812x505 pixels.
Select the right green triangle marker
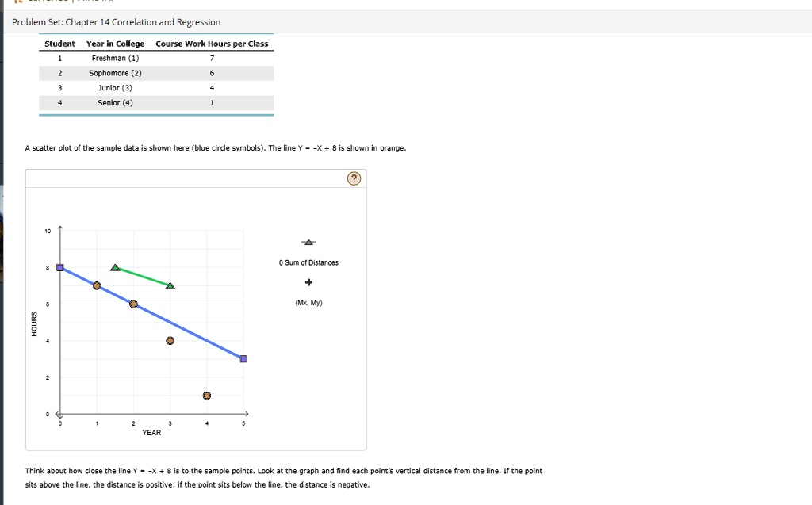click(x=169, y=285)
